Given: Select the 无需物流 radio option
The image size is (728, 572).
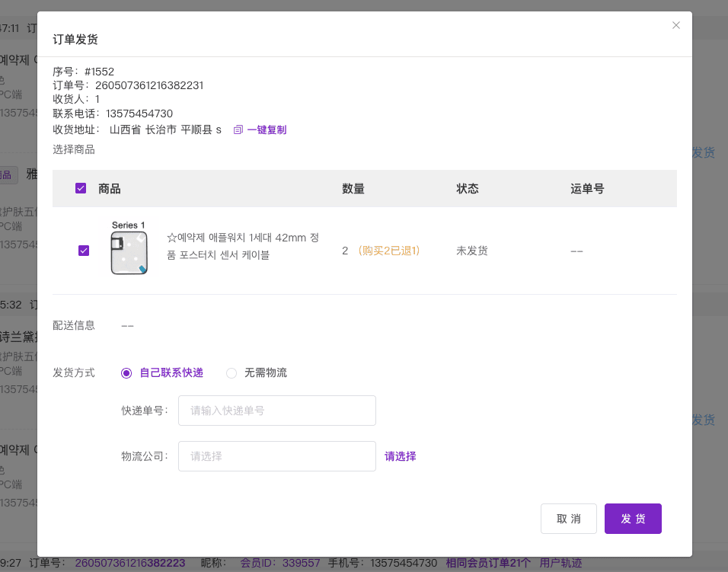Looking at the screenshot, I should click(x=231, y=373).
